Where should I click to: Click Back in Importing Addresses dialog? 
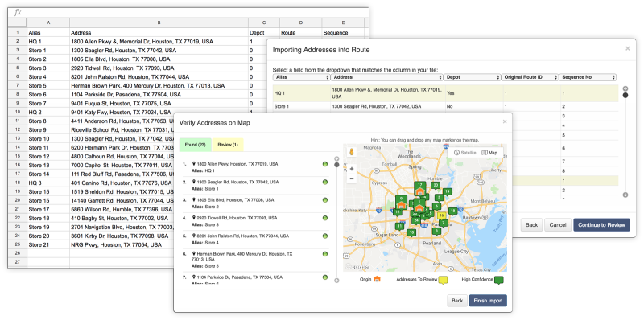coord(531,225)
